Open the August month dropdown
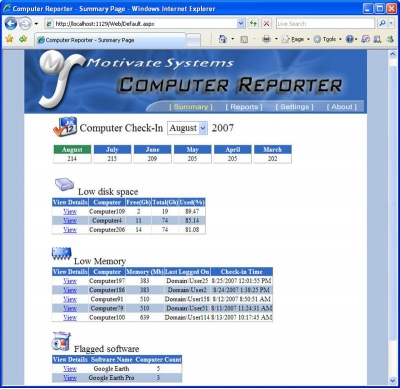This screenshot has height=389, width=400. coord(187,128)
